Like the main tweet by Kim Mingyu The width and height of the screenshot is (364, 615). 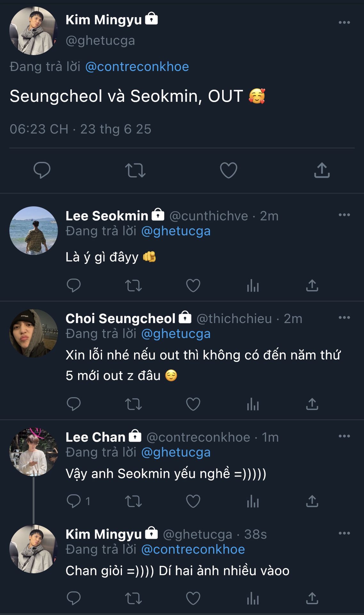click(x=228, y=170)
